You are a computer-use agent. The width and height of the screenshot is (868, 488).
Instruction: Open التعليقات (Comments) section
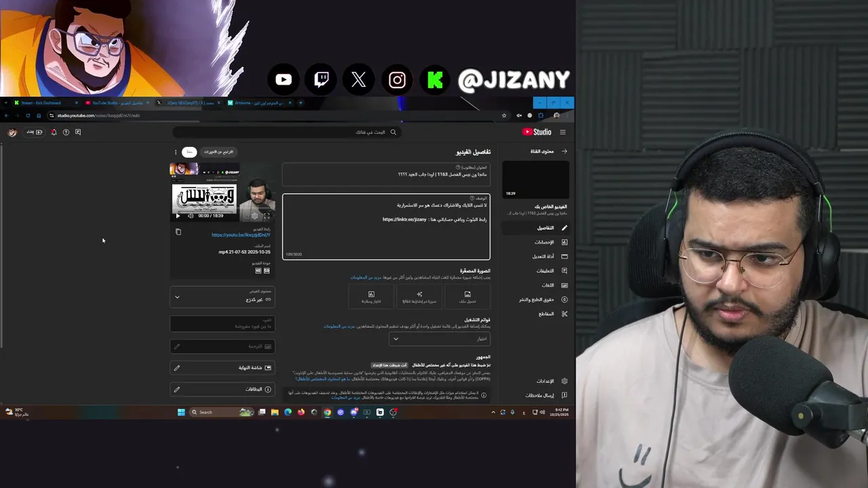(x=535, y=270)
